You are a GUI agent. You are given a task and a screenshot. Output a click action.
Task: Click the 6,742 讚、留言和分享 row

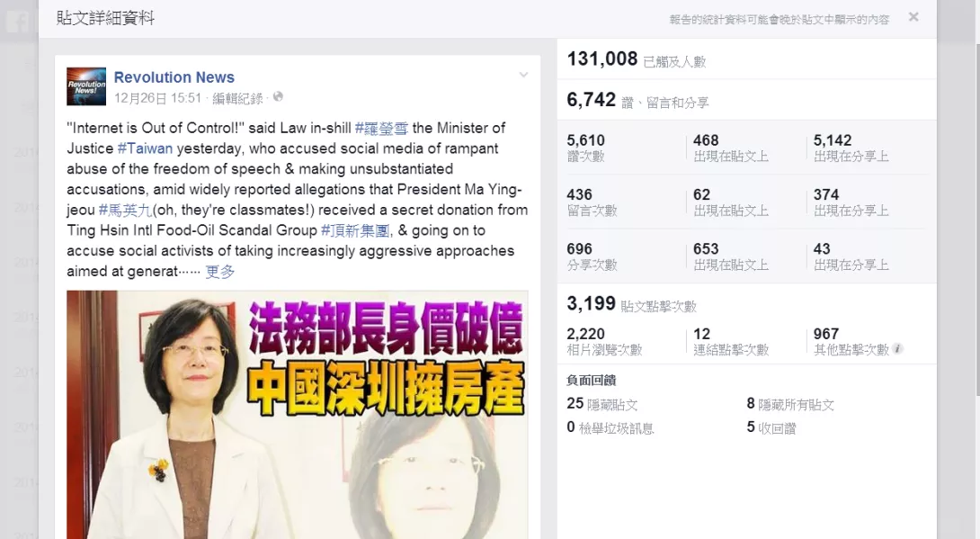tap(747, 99)
